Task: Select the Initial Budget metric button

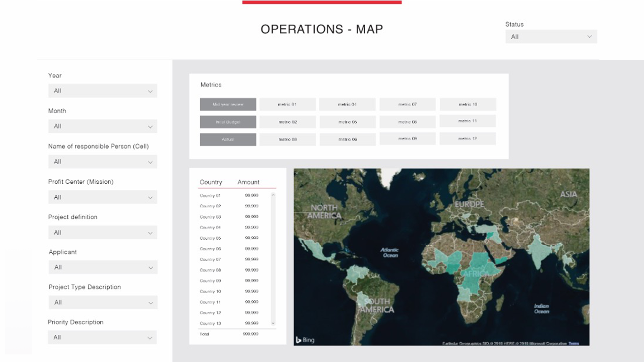Action: click(x=228, y=122)
